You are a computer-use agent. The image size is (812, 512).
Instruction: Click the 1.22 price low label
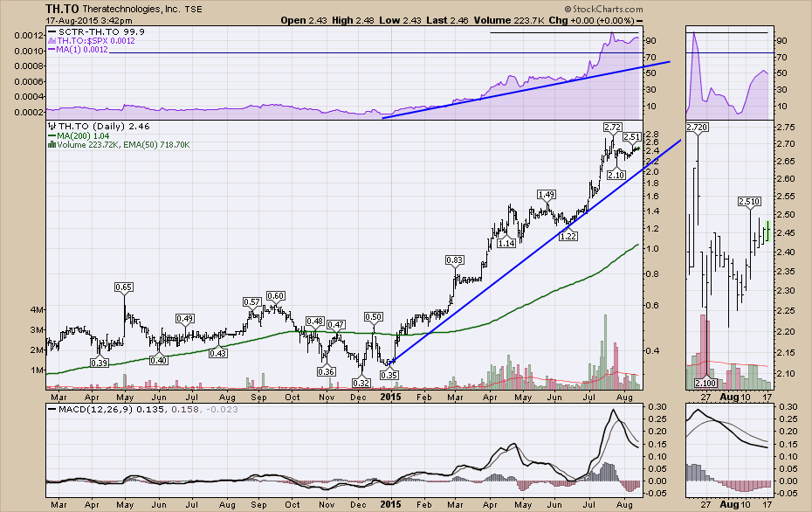[568, 236]
